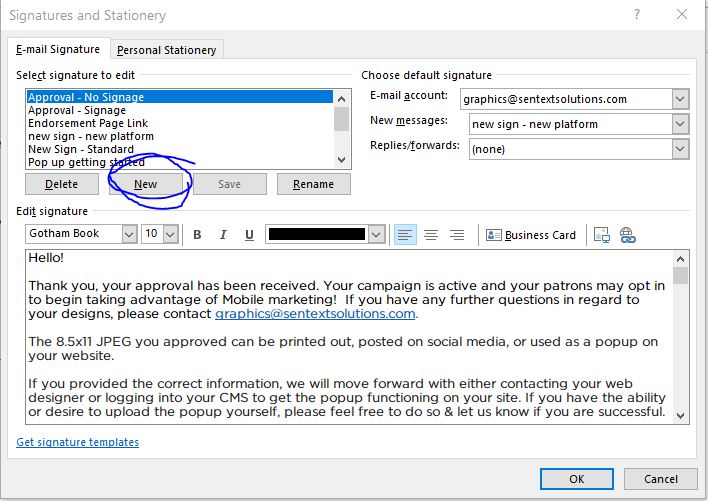Switch to the Personal Stationery tab

point(166,50)
